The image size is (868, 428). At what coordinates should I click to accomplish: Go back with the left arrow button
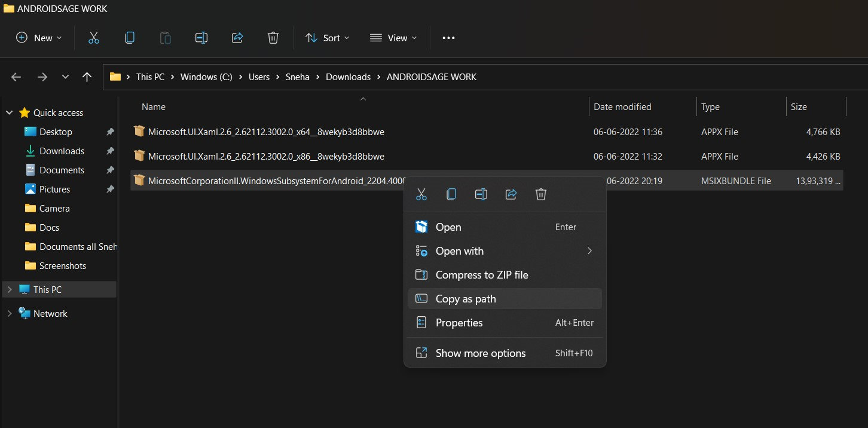(16, 77)
